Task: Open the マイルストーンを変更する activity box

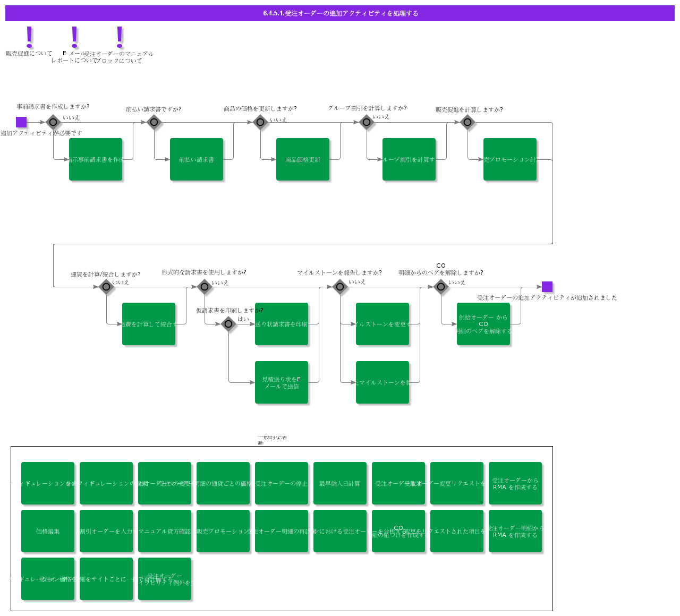Action: click(x=382, y=324)
